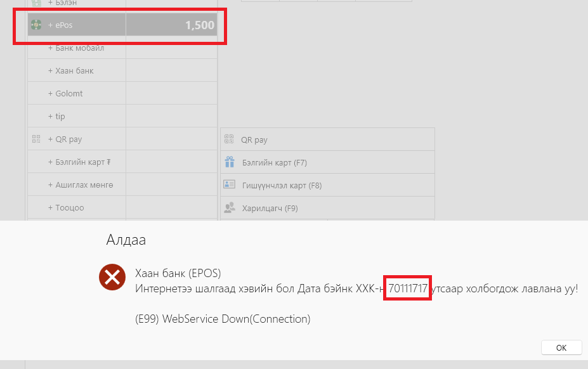Click the Golomt amount input cell
588x369 pixels.
(x=171, y=93)
